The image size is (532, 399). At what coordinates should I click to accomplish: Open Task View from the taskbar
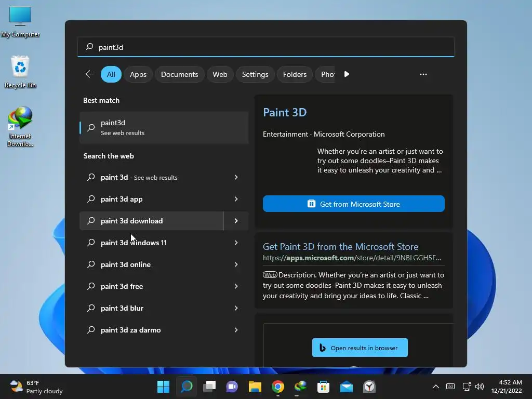pyautogui.click(x=209, y=387)
